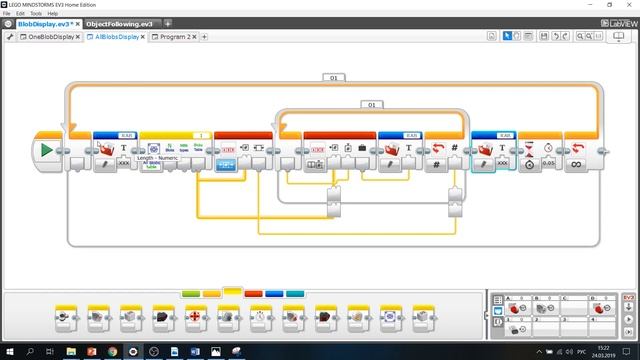Viewport: 640px width, 360px height.
Task: Open the Tools menu
Action: click(36, 13)
